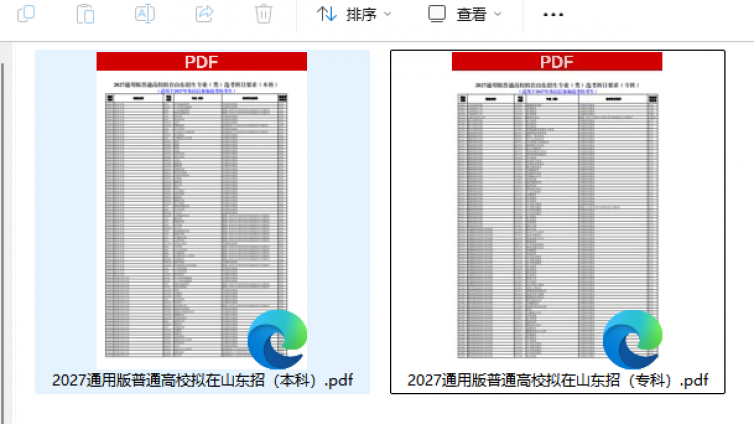Click the Delete trash can icon
Viewport: 754px width, 424px height.
pos(264,13)
